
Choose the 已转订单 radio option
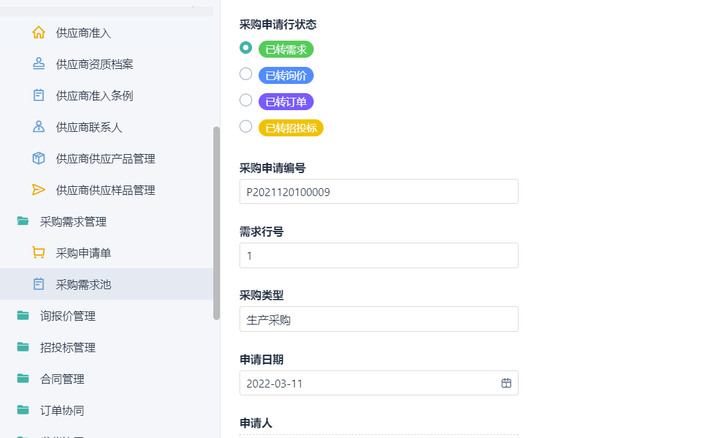coord(246,100)
